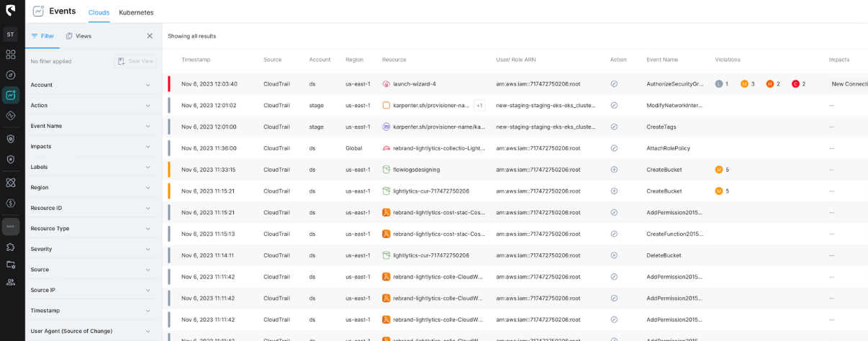Image resolution: width=868 pixels, height=341 pixels.
Task: Click the +1 badge on karpenter resource
Action: pos(479,106)
